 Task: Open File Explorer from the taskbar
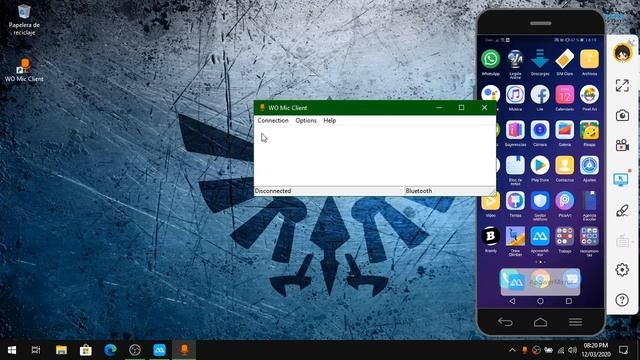tap(61, 350)
